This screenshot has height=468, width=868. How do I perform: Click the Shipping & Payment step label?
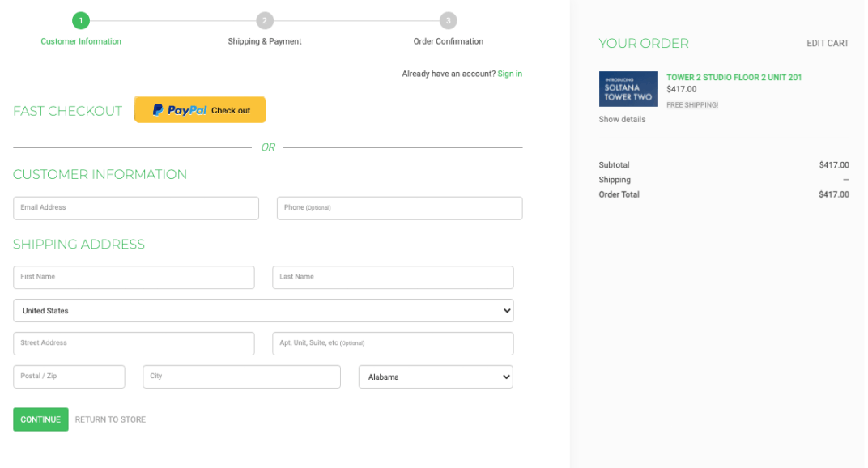(265, 41)
